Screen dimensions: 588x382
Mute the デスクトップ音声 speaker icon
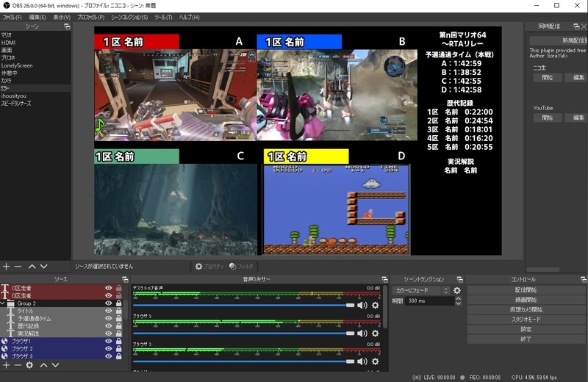click(x=362, y=305)
